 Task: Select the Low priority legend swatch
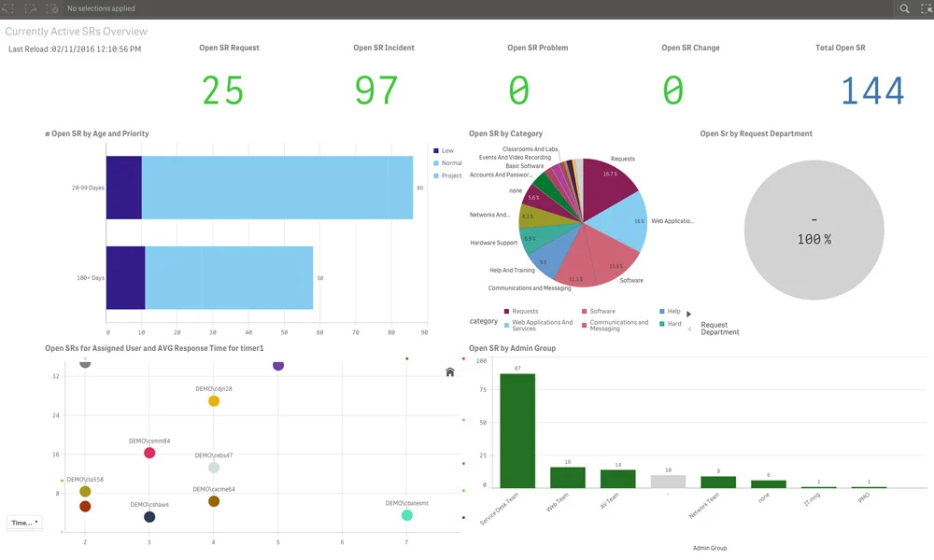[x=436, y=150]
